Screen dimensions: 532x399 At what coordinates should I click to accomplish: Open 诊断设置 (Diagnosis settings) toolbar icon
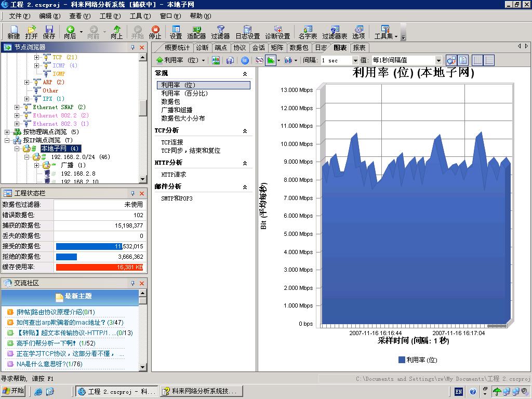[277, 30]
